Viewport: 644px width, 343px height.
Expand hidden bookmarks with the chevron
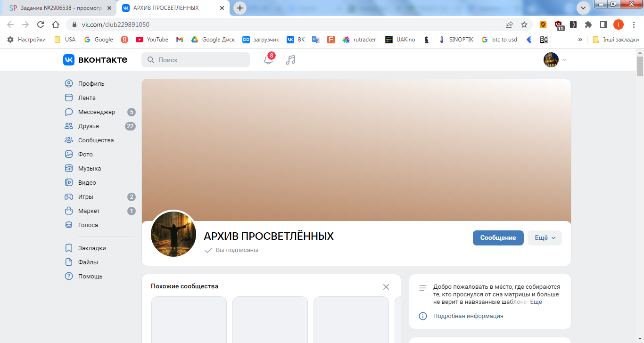pos(580,40)
